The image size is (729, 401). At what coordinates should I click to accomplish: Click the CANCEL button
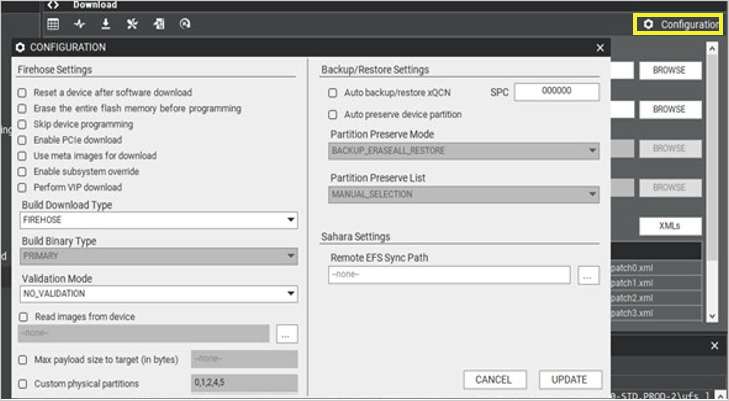[495, 380]
